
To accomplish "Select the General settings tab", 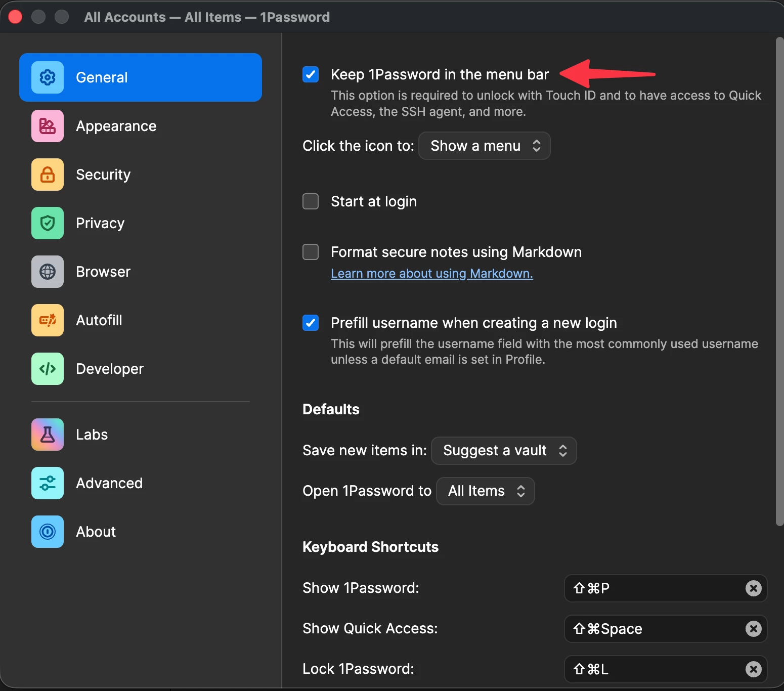I will coord(141,77).
